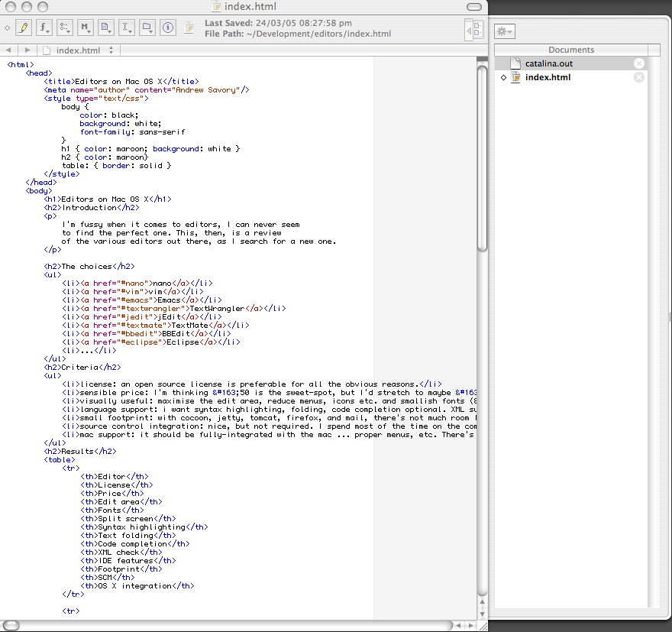
Task: Open the text options list popup
Action: click(x=65, y=28)
